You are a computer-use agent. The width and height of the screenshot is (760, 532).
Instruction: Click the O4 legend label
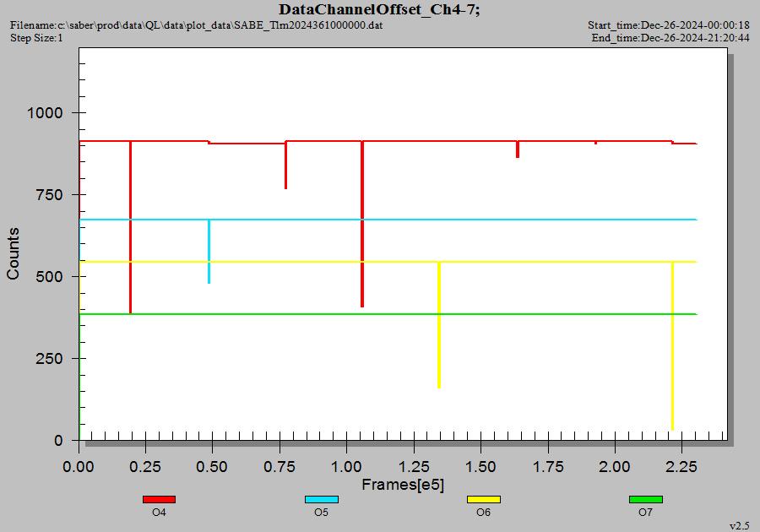159,513
